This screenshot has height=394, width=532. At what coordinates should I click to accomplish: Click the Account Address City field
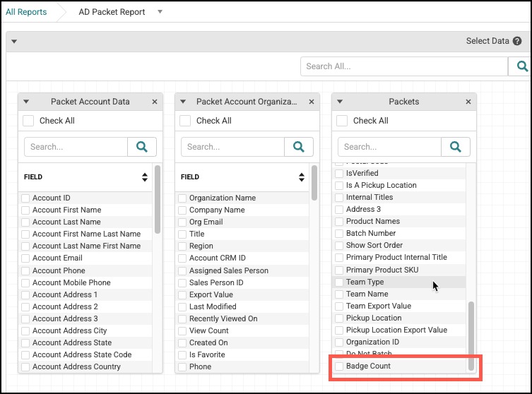[x=85, y=330]
